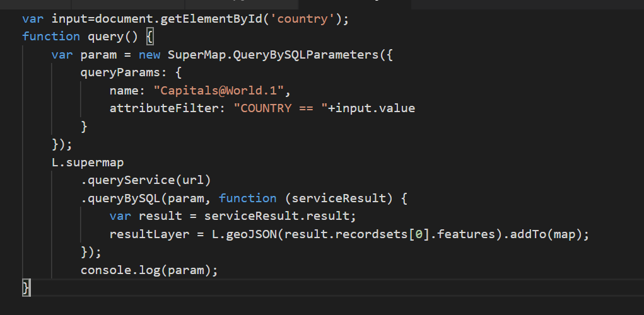Click the query function name

106,37
